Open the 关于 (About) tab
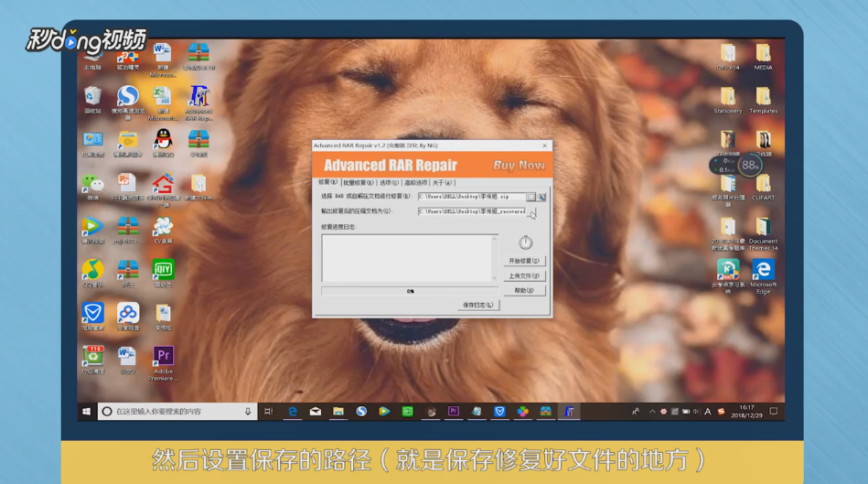Viewport: 868px width, 484px height. [x=442, y=183]
